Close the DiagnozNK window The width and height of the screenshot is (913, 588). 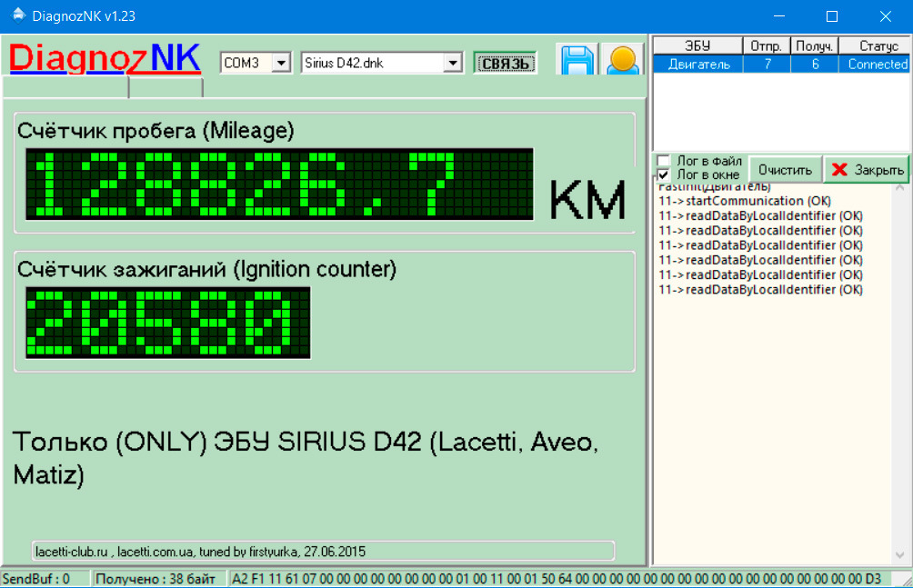point(885,15)
